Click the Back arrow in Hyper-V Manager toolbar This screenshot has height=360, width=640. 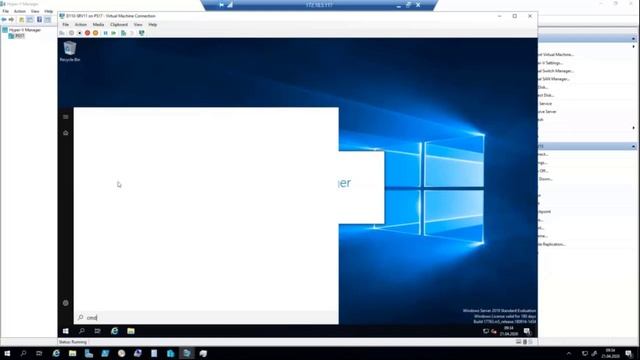pos(4,20)
